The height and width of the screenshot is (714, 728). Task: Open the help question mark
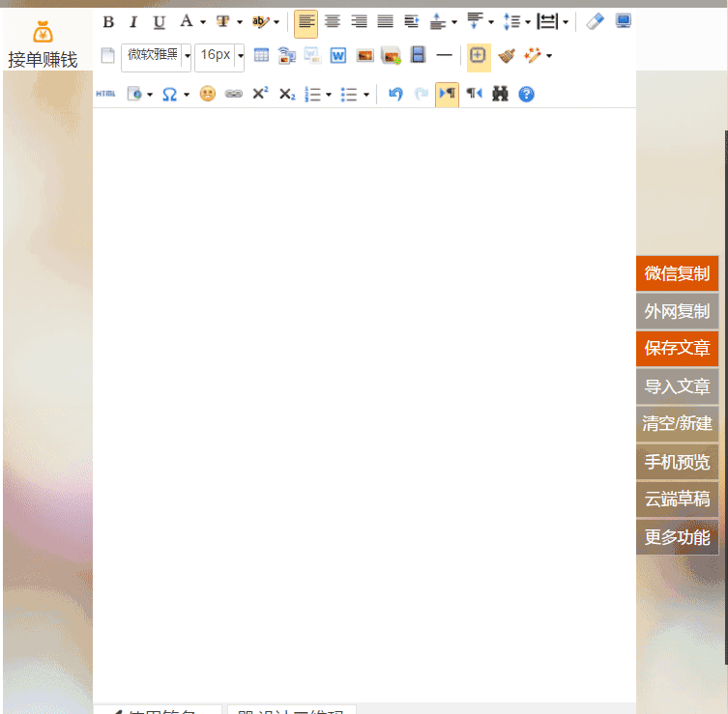pyautogui.click(x=526, y=94)
